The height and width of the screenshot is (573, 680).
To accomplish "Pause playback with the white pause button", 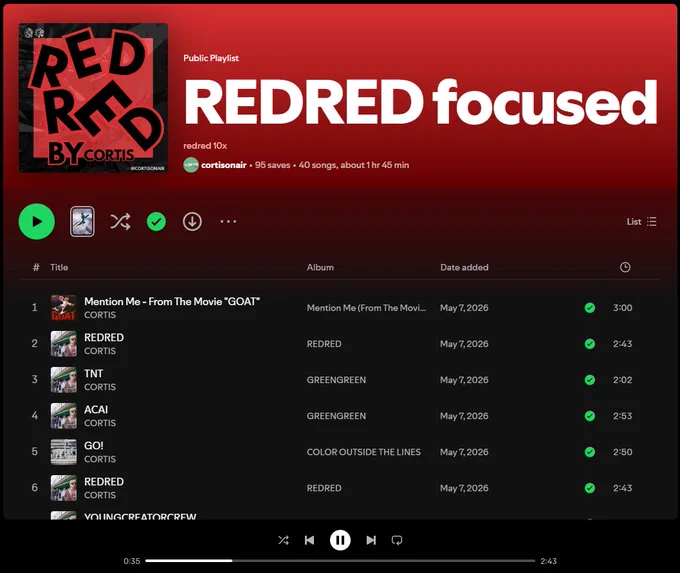I will click(340, 540).
